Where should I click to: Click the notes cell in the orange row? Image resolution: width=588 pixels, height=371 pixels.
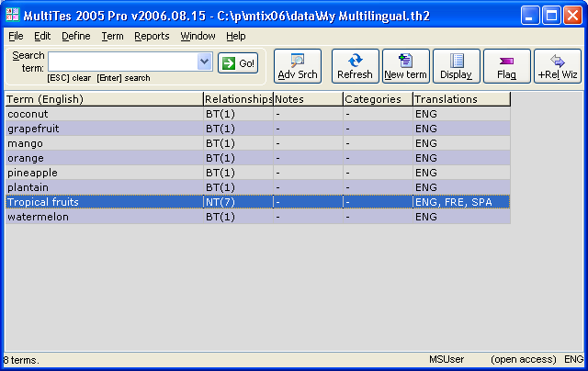coord(308,158)
